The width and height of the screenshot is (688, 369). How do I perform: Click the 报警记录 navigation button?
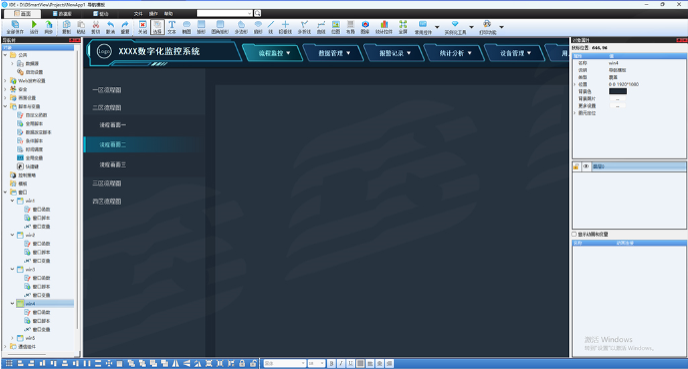[394, 53]
